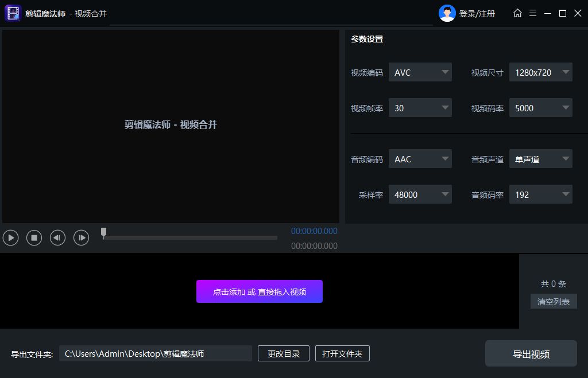This screenshot has width=588, height=378.
Task: Open the 音频声道 单声道 dropdown
Action: 541,159
